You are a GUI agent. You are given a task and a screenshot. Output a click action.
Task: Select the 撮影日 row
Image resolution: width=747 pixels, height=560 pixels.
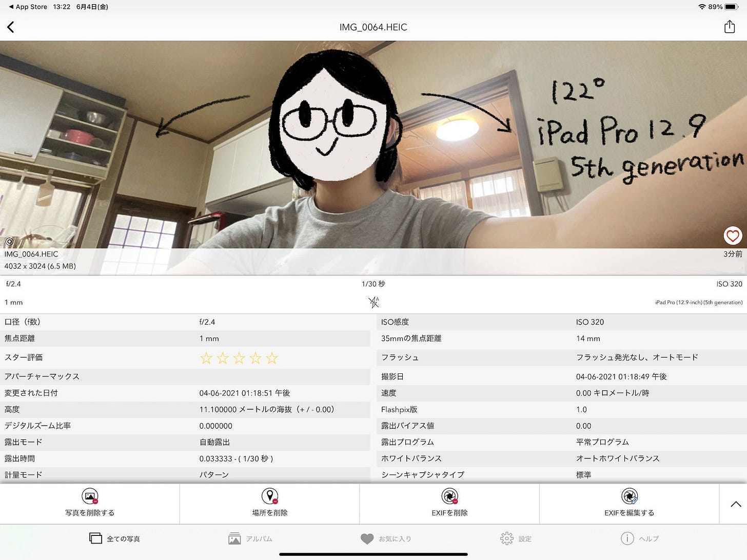coord(562,376)
